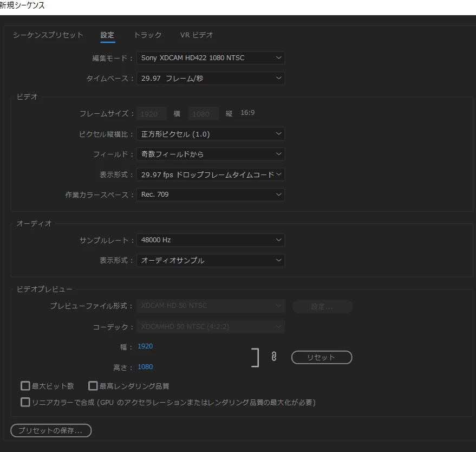Image resolution: width=476 pixels, height=452 pixels.
Task: Expand the ピクセル縦横比 dropdown
Action: 211,134
